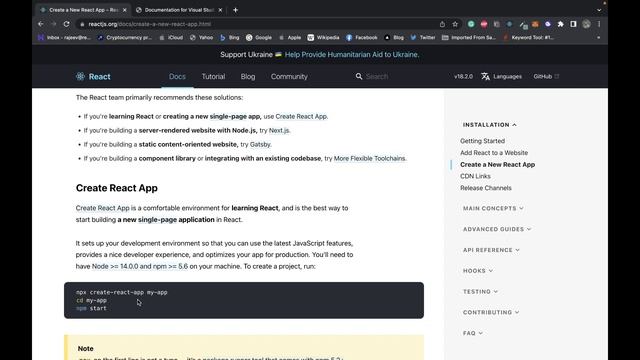Expand the Contributing sidebar section

click(x=491, y=312)
